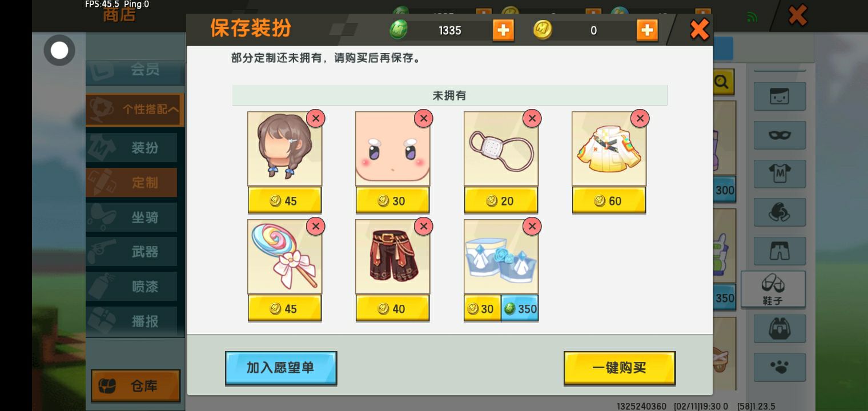Pay 350 green beans for shoes
The width and height of the screenshot is (868, 411).
[x=520, y=308]
